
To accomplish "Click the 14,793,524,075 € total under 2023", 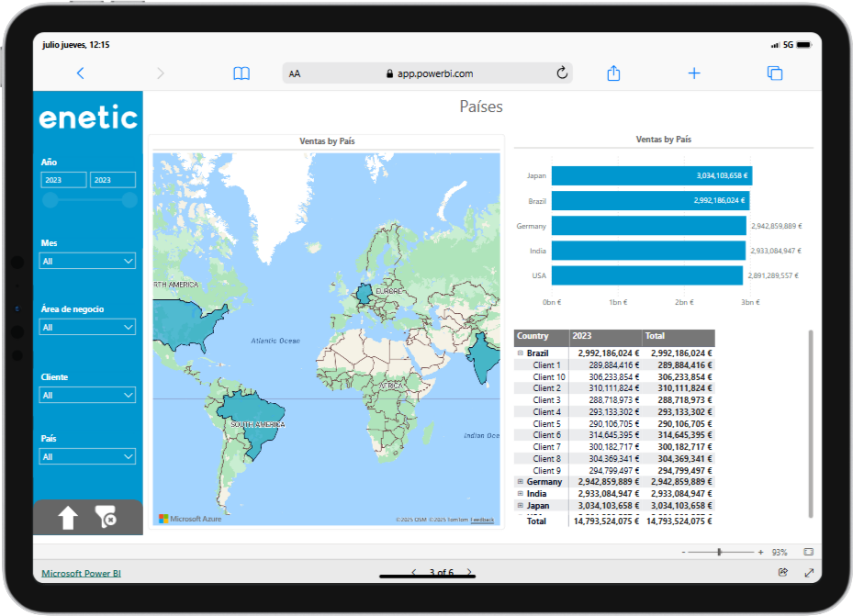I will click(606, 521).
